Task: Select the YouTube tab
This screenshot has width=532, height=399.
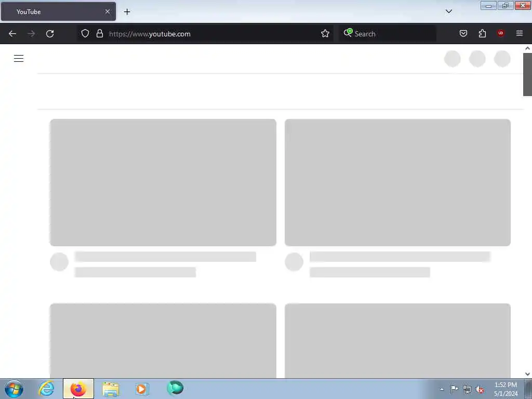Action: 58,11
